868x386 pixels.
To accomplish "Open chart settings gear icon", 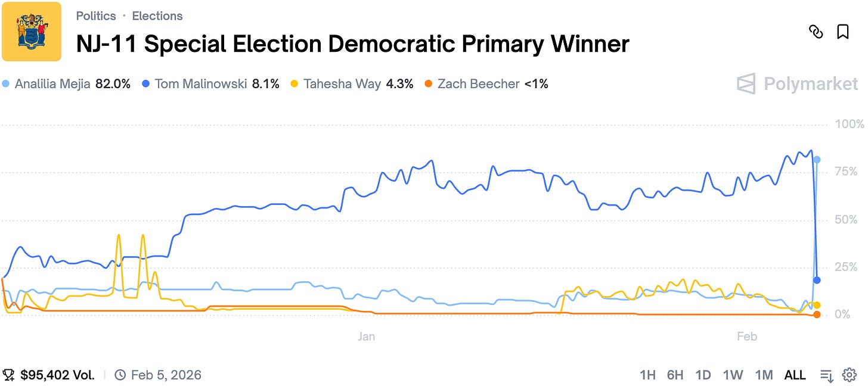I will 850,375.
